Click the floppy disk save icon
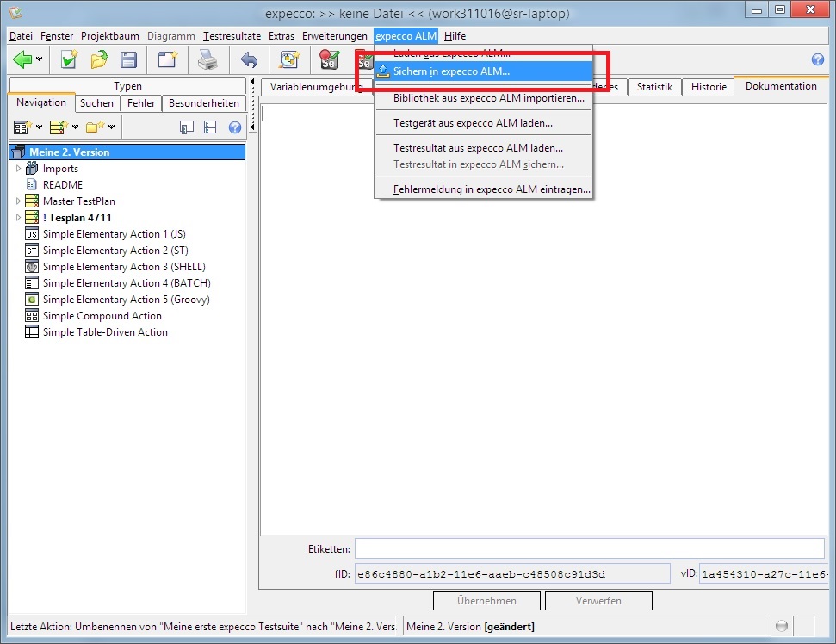 [x=128, y=59]
